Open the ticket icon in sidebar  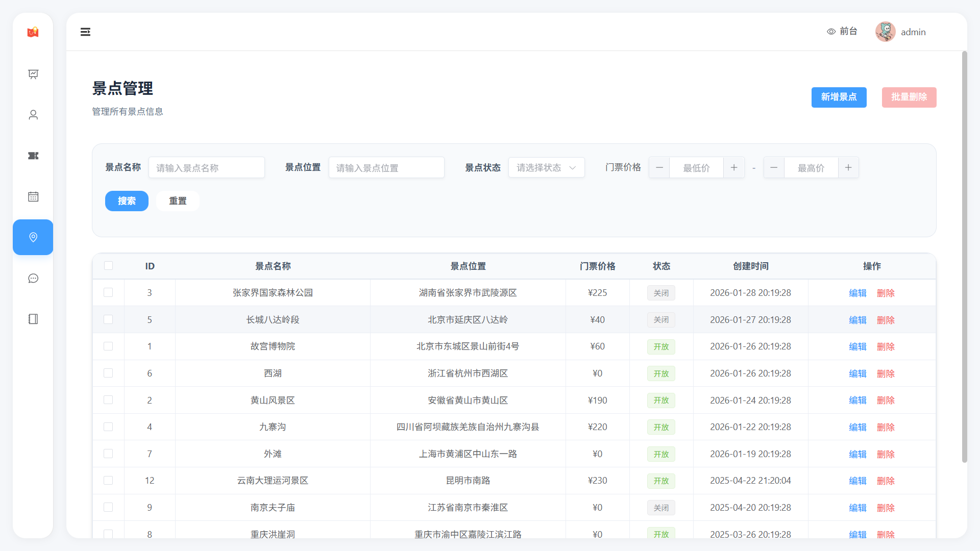pos(33,156)
